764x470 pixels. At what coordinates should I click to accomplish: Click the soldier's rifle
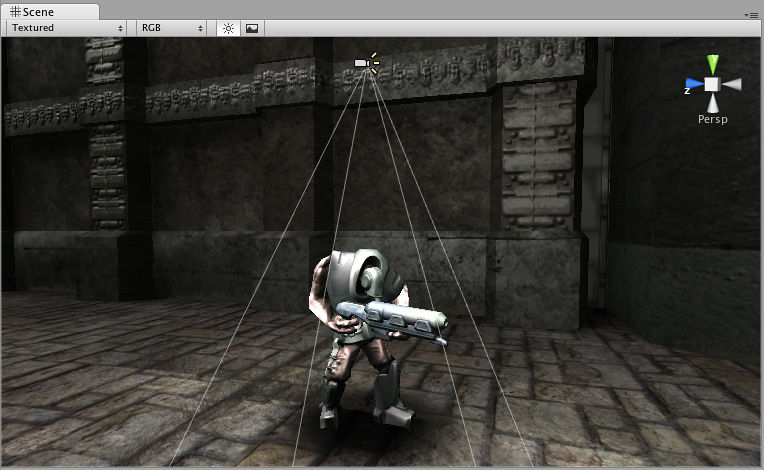coord(392,320)
